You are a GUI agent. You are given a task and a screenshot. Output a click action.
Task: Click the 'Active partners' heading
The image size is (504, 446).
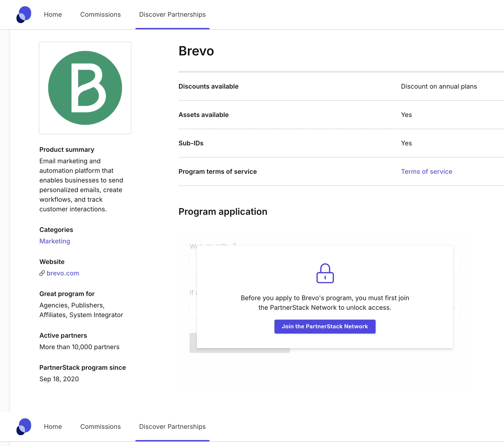click(63, 335)
